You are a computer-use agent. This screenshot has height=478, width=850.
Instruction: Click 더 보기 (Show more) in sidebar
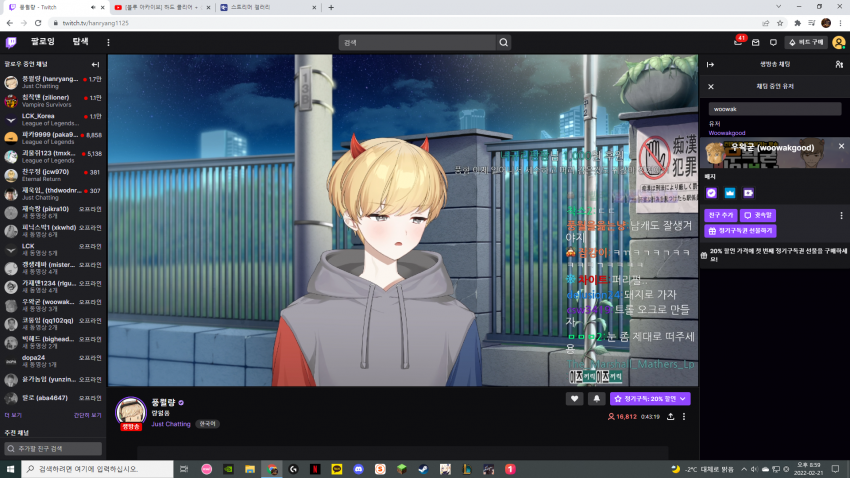coord(13,415)
